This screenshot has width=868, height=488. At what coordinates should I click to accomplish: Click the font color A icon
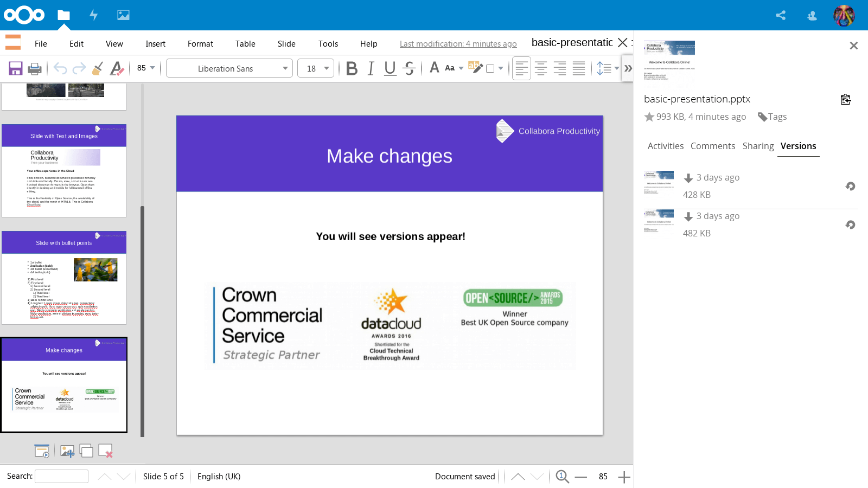(x=434, y=68)
